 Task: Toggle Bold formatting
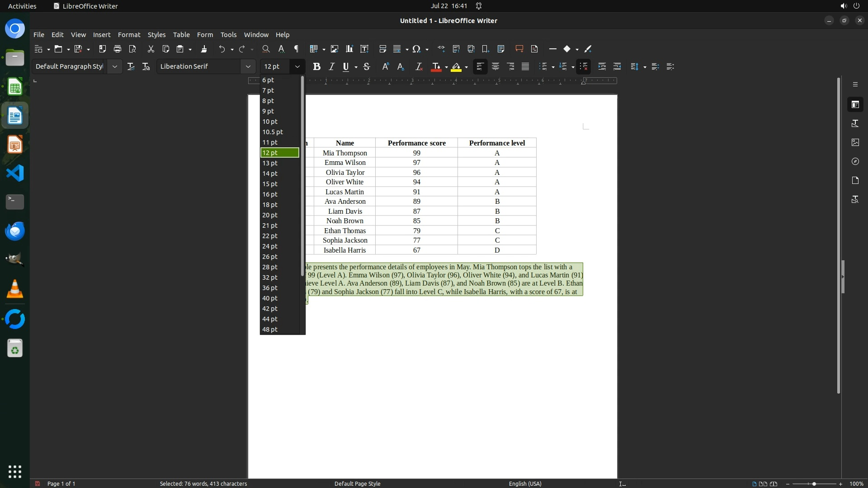click(316, 67)
